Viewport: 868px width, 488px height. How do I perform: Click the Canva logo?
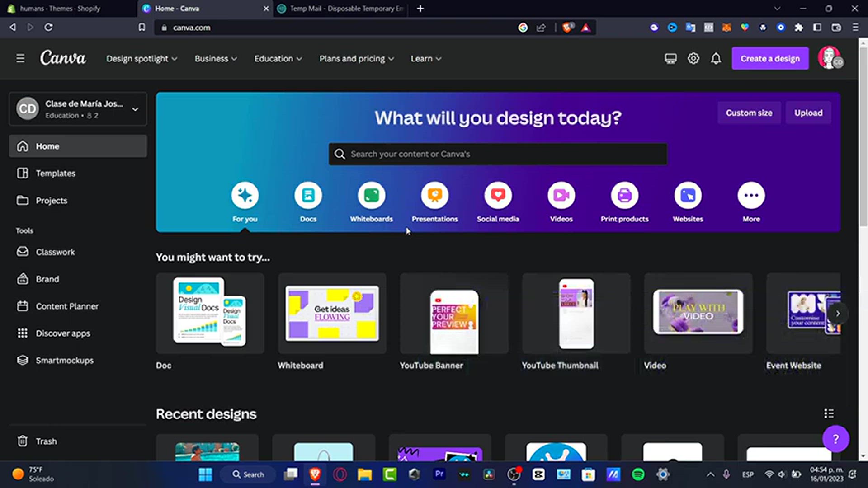[63, 58]
